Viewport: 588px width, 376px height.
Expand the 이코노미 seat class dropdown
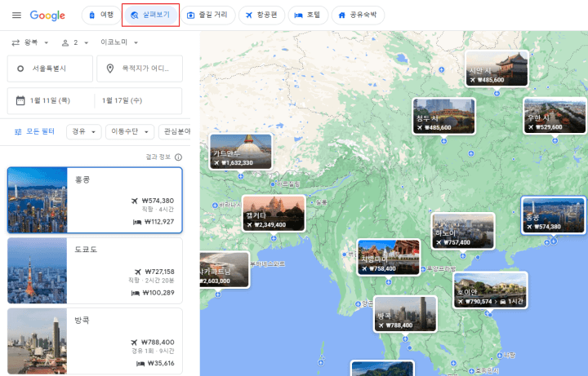(x=119, y=42)
